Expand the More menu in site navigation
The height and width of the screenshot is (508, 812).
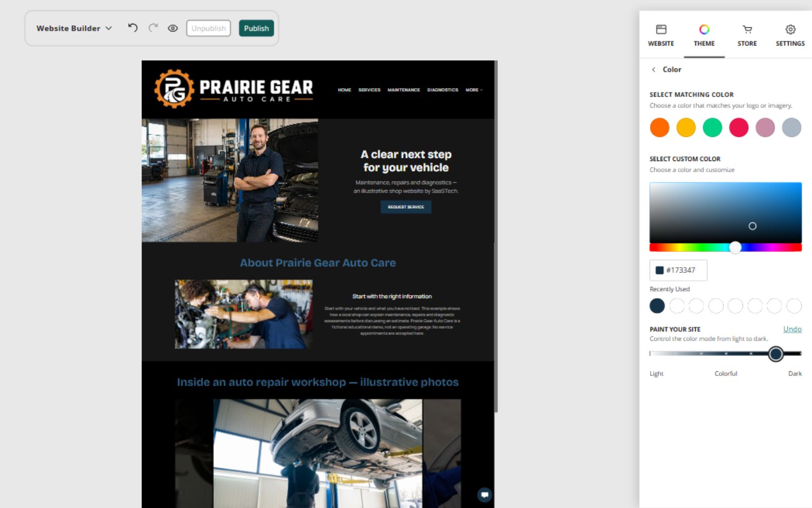[x=474, y=90]
